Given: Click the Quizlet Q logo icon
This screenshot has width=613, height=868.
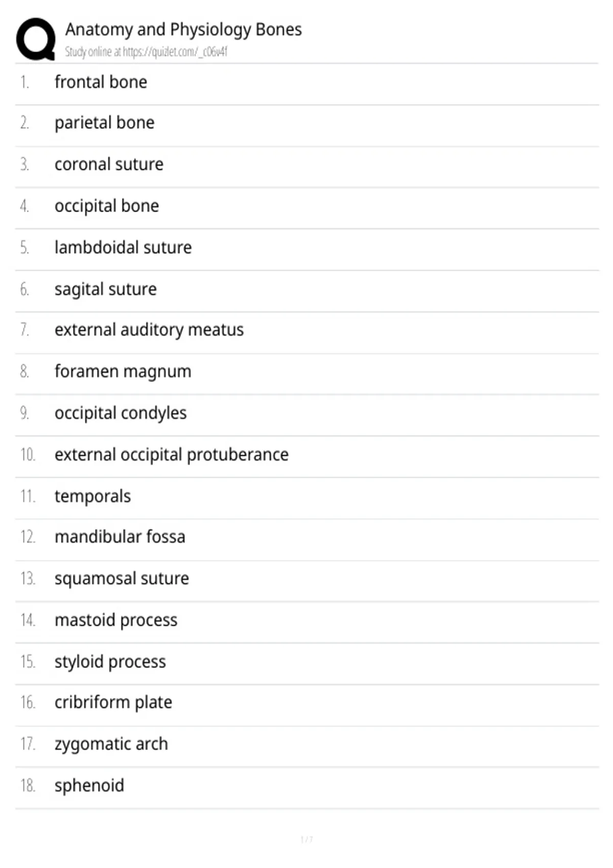Looking at the screenshot, I should coord(36,39).
